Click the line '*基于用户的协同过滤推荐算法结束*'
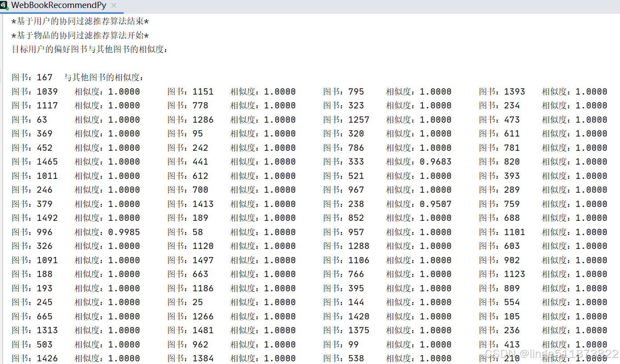The width and height of the screenshot is (620, 364). click(80, 21)
